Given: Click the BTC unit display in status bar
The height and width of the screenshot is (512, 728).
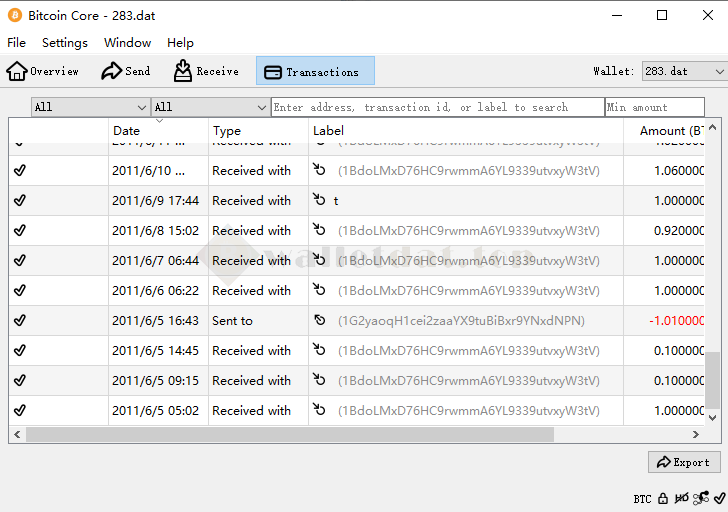Looking at the screenshot, I should coord(642,498).
